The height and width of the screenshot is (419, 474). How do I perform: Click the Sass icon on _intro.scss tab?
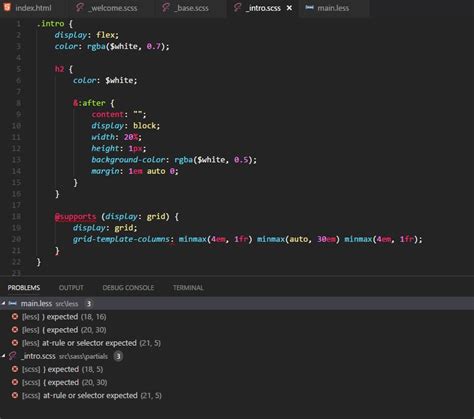click(x=238, y=7)
